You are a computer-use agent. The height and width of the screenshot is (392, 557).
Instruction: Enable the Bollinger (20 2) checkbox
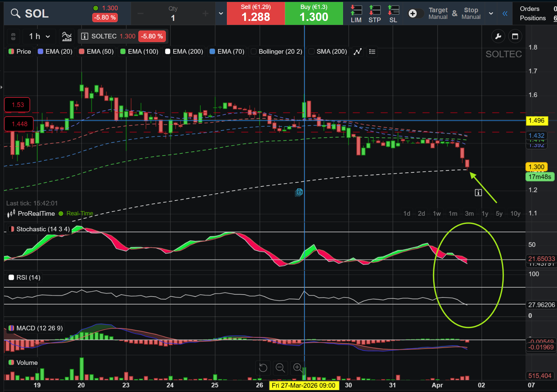[x=254, y=52]
